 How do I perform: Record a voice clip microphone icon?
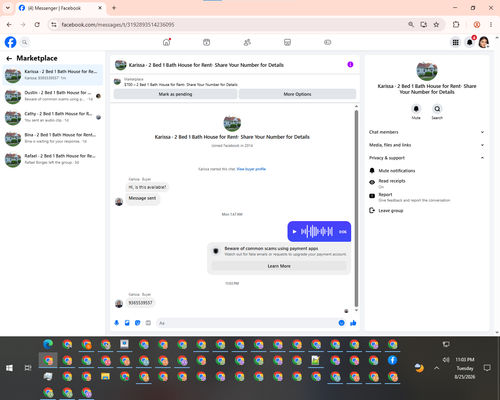tap(117, 323)
